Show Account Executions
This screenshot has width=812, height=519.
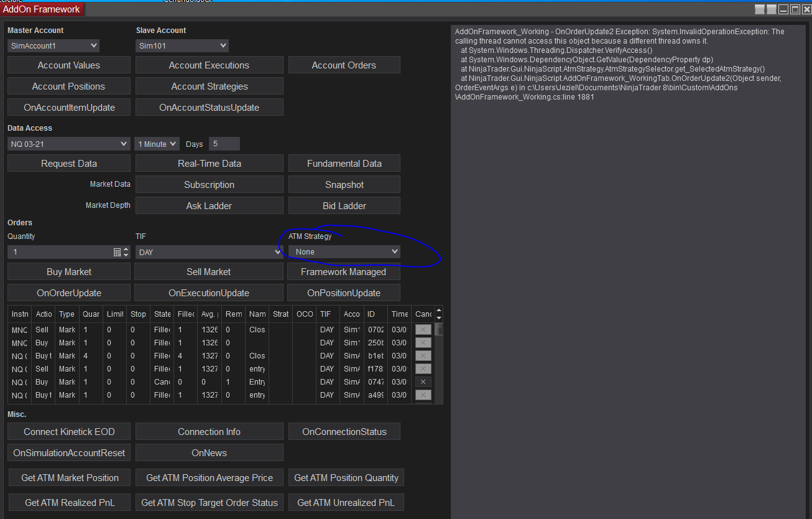pos(210,65)
